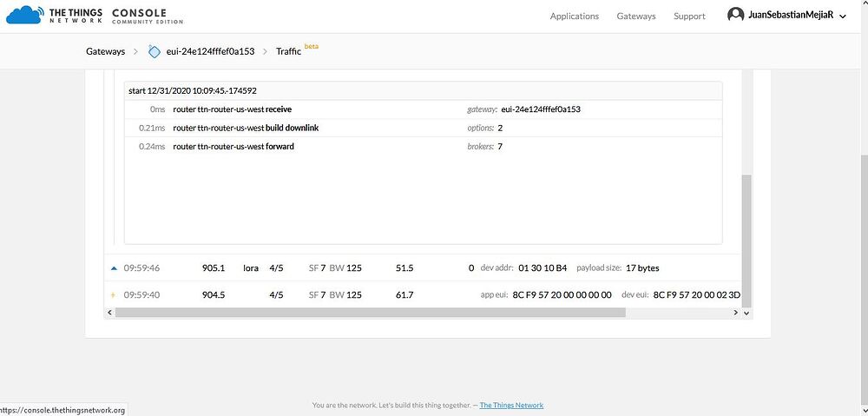Open the Gateways menu item
Image resolution: width=868 pixels, height=416 pixels.
pyautogui.click(x=636, y=16)
